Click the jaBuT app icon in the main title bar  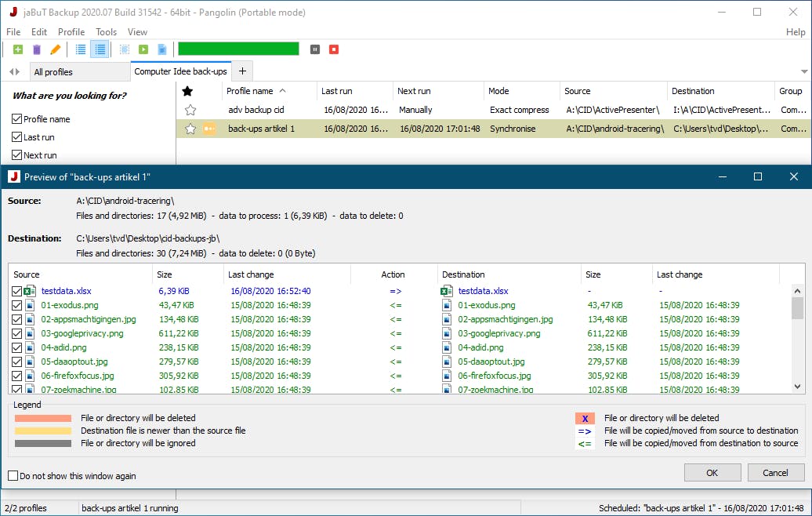click(13, 12)
